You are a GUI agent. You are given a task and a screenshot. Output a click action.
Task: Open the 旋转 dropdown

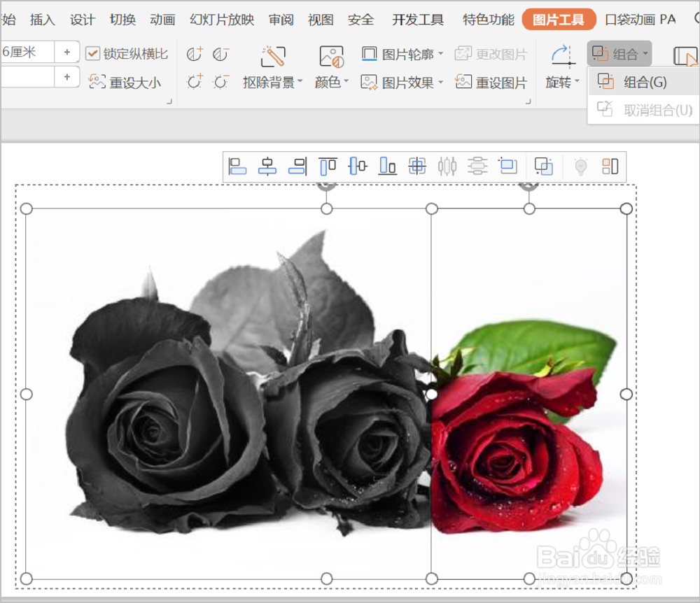(562, 83)
